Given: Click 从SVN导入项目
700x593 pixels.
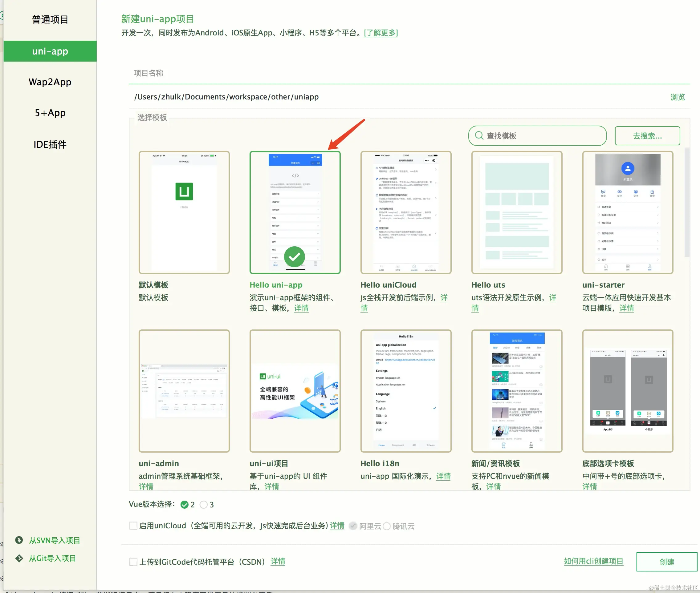Looking at the screenshot, I should (55, 540).
